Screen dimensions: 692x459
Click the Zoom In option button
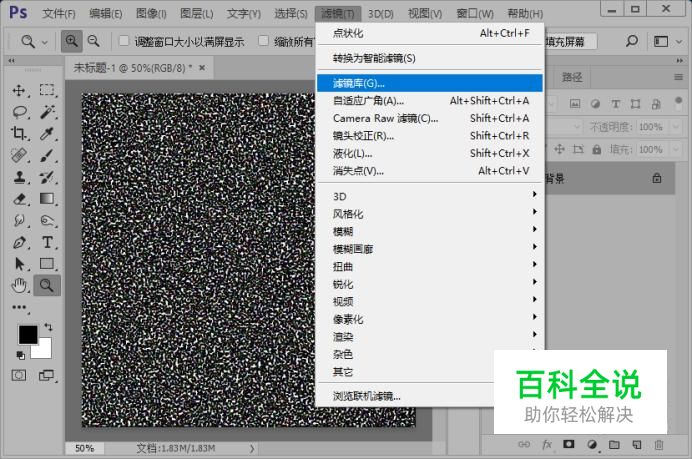(x=71, y=41)
